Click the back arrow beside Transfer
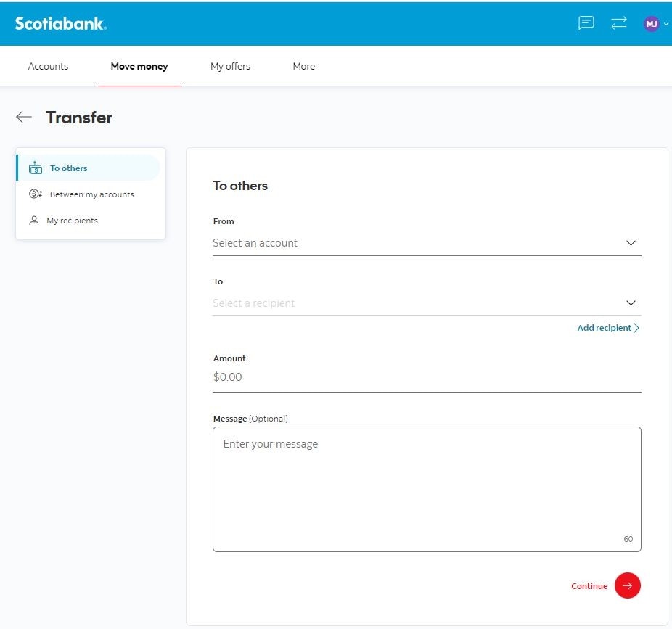 (x=23, y=117)
